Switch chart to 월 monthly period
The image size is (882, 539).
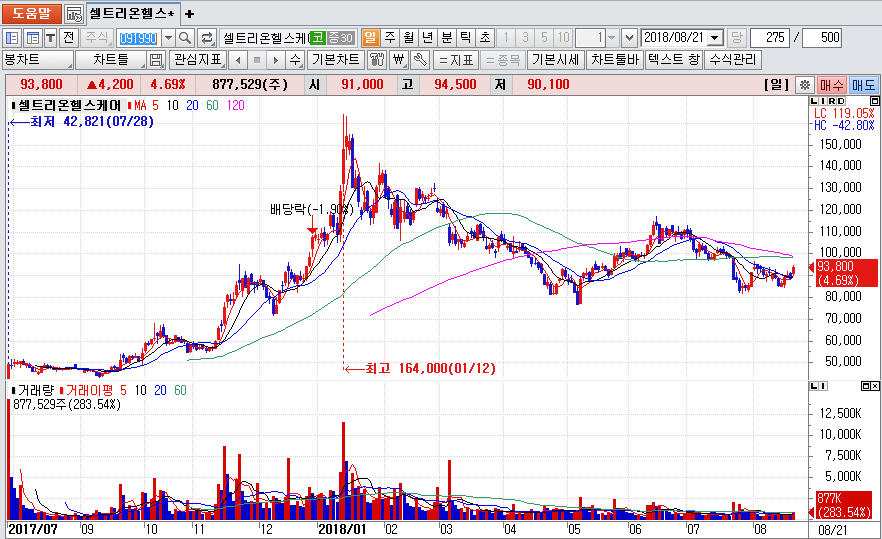[x=408, y=37]
